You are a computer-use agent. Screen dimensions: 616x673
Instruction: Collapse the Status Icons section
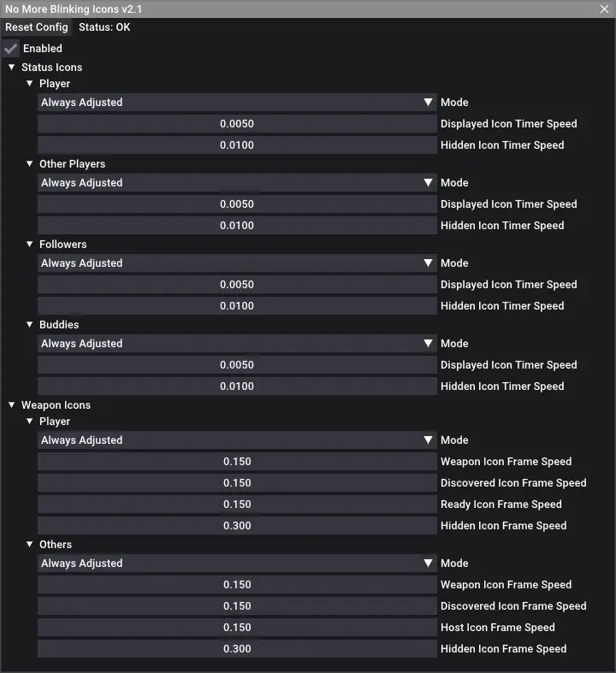[12, 68]
